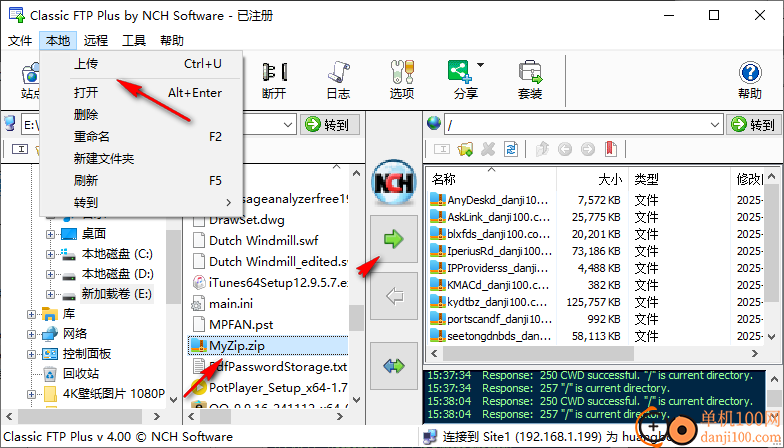Viewport: 784px width, 448px height.
Task: Click iTunes64Setup file icon
Action: [x=199, y=282]
